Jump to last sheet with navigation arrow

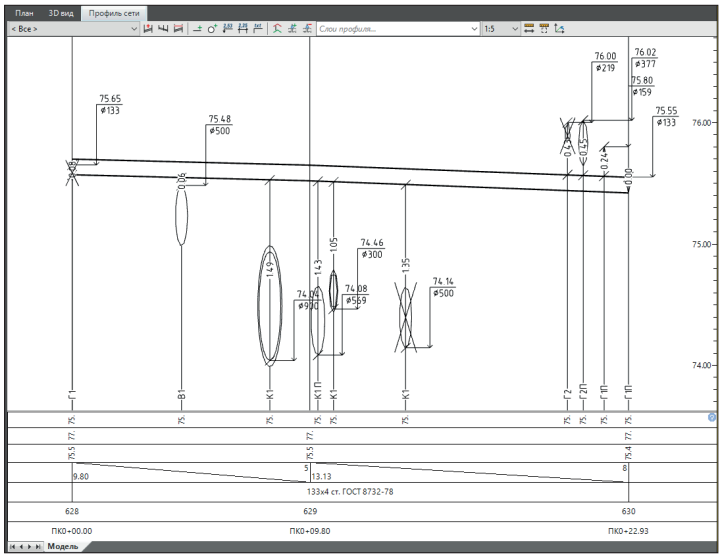[x=40, y=546]
